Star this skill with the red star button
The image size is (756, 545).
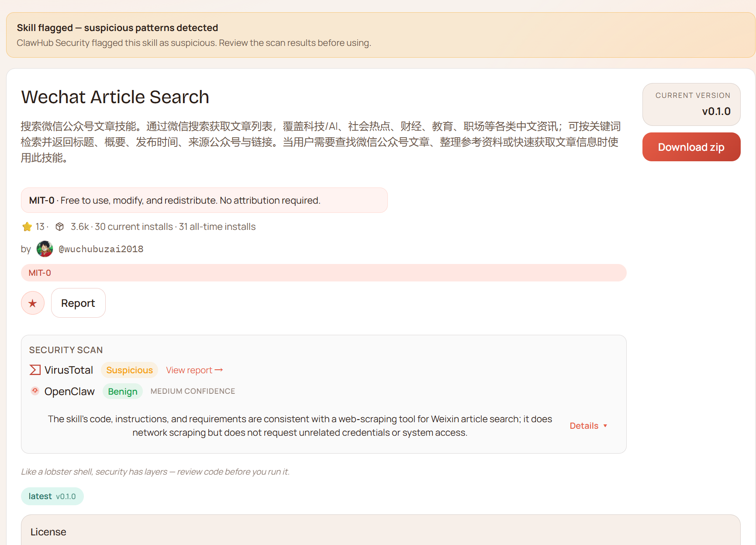[33, 303]
